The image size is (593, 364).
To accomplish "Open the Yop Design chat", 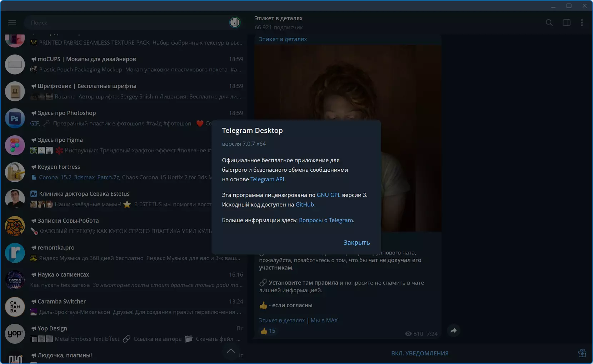I will point(124,334).
